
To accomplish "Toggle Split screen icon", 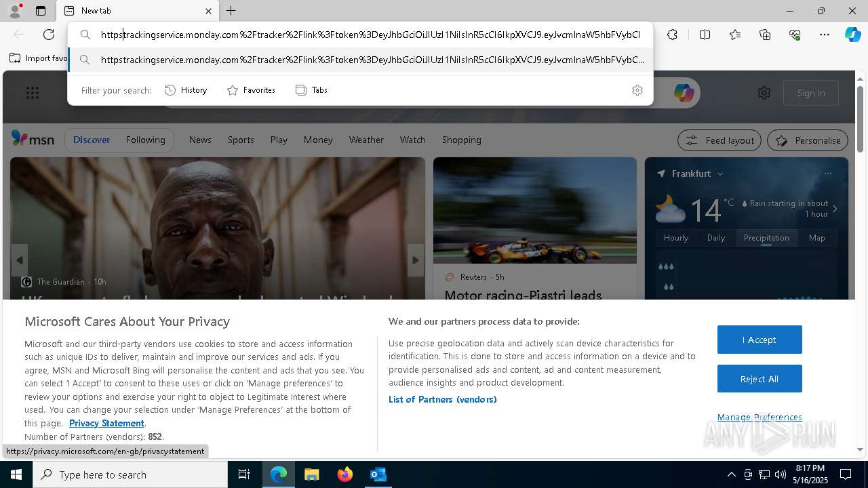I will point(705,35).
